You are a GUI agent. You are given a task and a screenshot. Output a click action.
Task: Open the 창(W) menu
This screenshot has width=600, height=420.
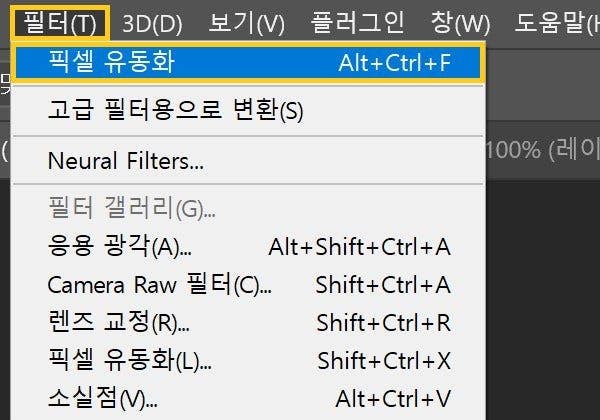pos(459,22)
